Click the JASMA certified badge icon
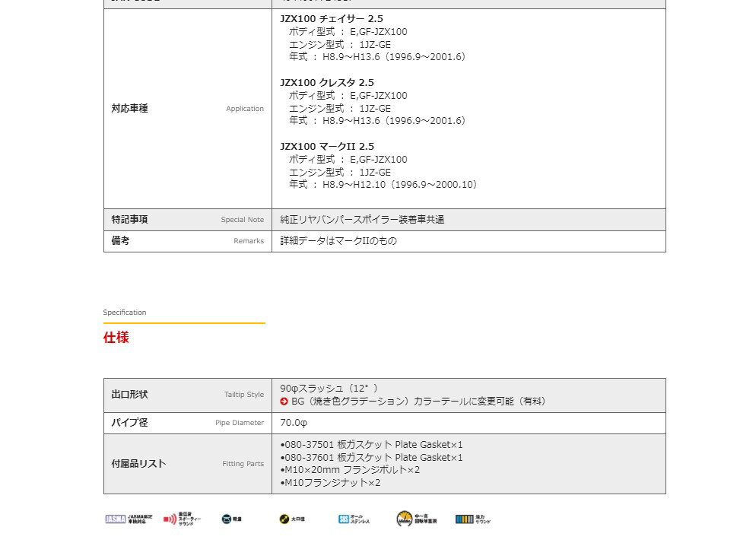The height and width of the screenshot is (546, 756). (x=114, y=519)
